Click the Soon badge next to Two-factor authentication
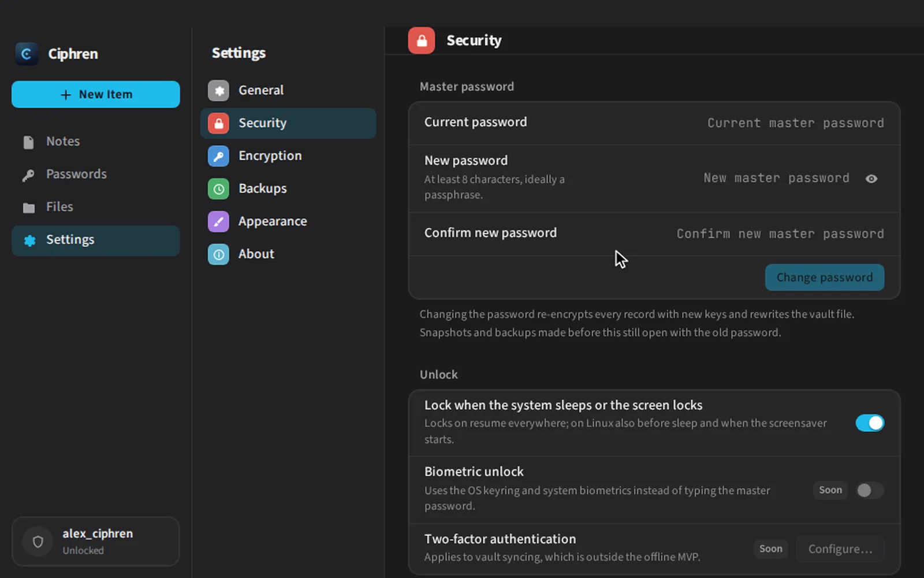The width and height of the screenshot is (924, 578). (x=771, y=549)
